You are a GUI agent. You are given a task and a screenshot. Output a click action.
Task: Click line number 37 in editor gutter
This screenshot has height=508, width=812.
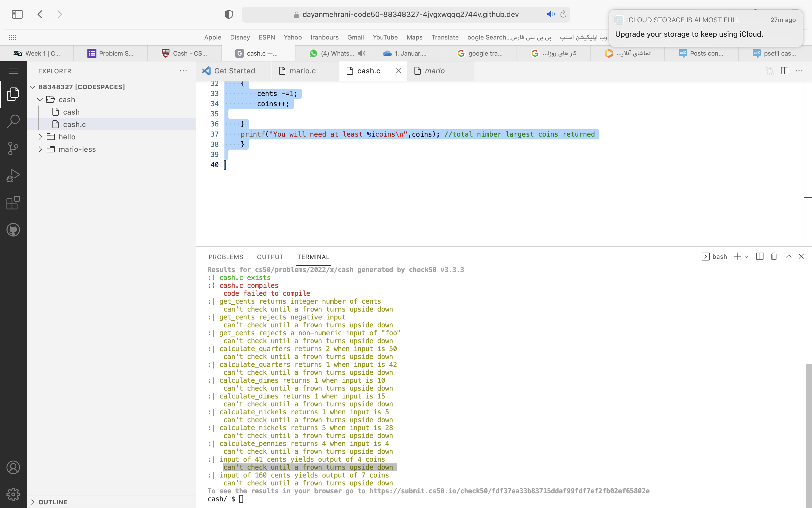pyautogui.click(x=214, y=134)
